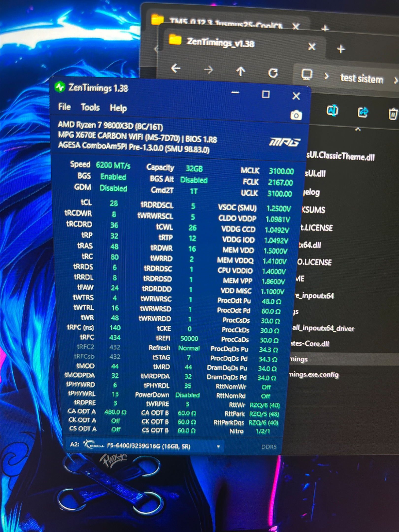Viewport: 399px width, 532px height.
Task: Refresh the Explorer folder view
Action: (273, 73)
